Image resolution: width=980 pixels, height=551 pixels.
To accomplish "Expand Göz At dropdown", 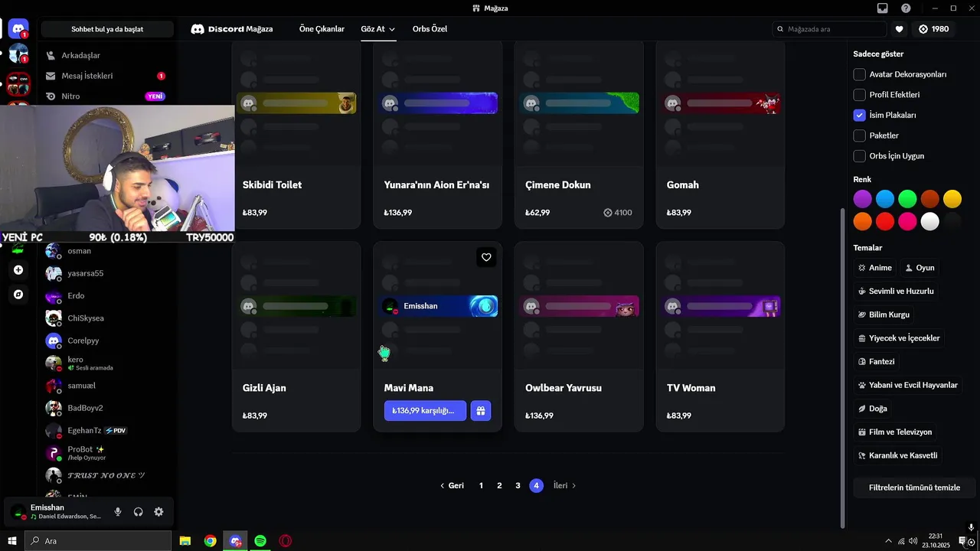I will click(x=377, y=29).
